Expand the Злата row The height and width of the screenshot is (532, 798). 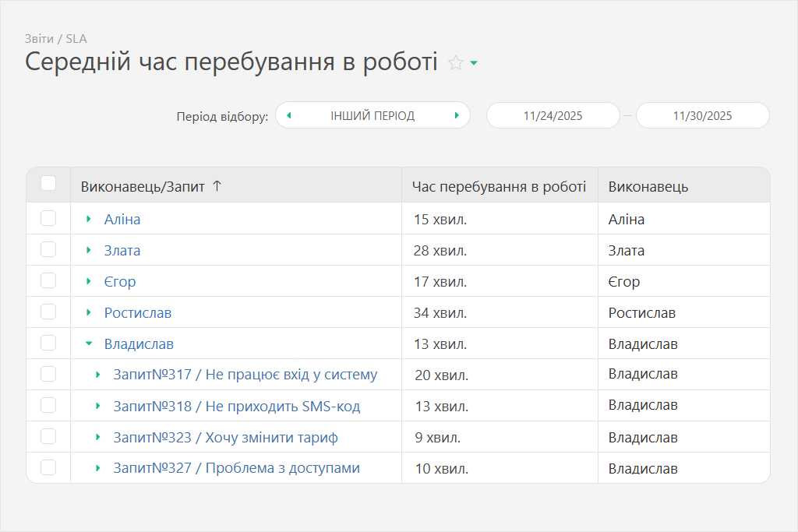click(89, 251)
